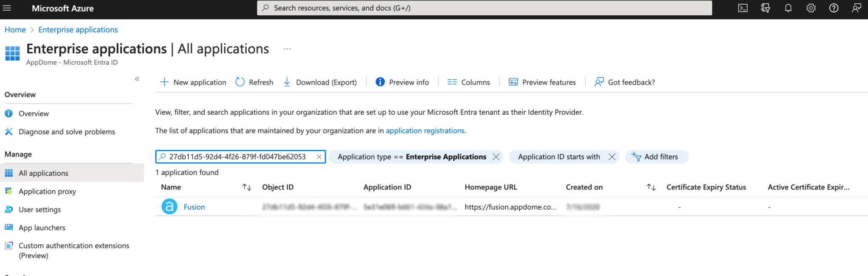Select Application proxy in the sidebar
The image size is (868, 276).
click(x=47, y=191)
